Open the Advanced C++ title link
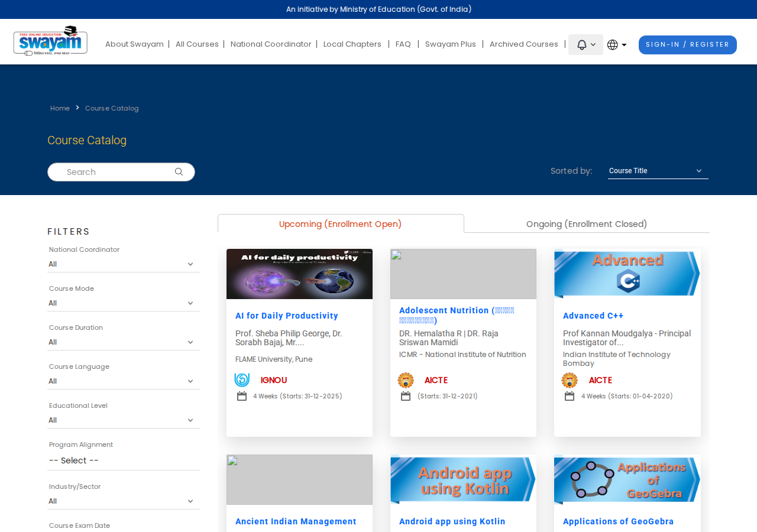757x532 pixels. (593, 316)
